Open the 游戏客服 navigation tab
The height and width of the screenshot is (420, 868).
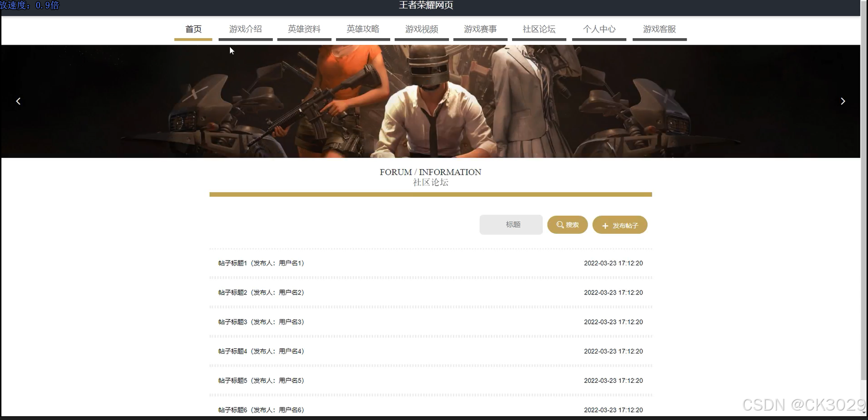pos(659,29)
